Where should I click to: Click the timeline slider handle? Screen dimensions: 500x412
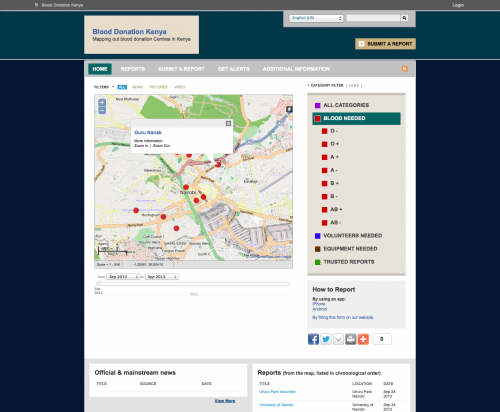tap(98, 283)
